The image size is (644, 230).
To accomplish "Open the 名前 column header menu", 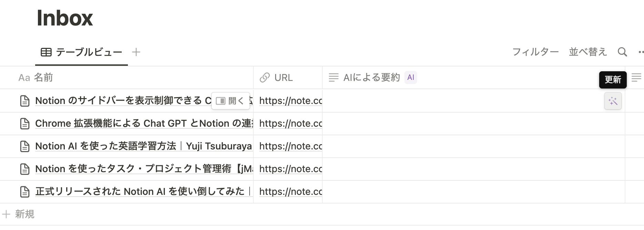I will 127,77.
